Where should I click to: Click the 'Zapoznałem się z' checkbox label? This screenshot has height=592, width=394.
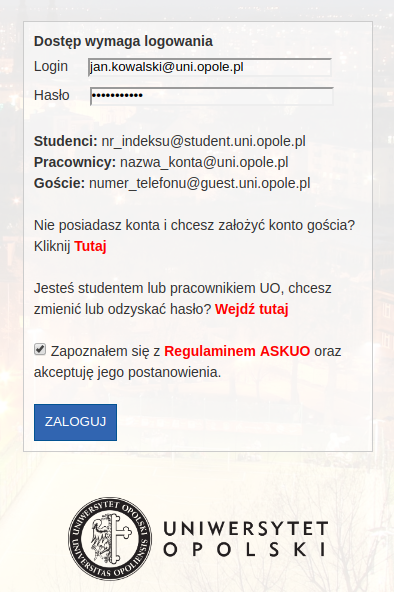tap(106, 352)
